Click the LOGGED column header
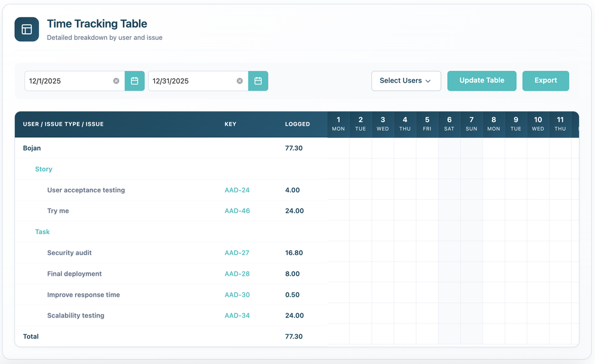 tap(297, 124)
